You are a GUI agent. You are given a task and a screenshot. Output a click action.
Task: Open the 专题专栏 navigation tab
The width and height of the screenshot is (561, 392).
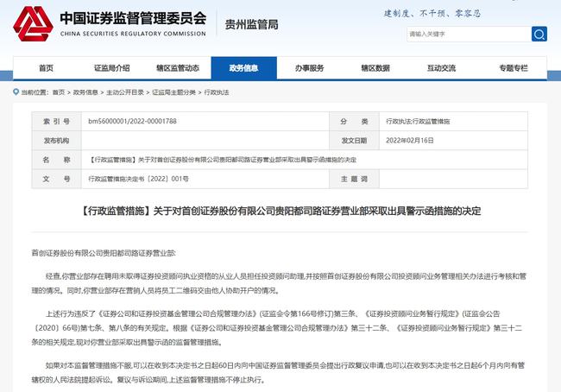click(x=514, y=68)
